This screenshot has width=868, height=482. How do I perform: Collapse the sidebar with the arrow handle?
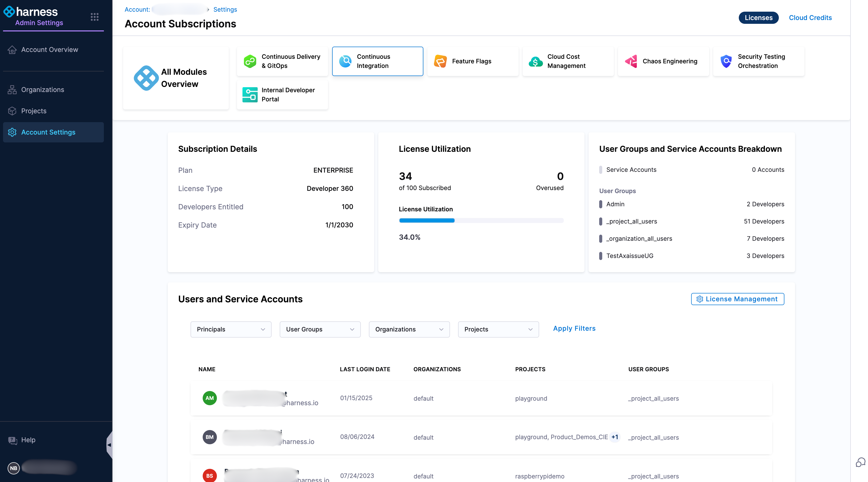coord(109,445)
